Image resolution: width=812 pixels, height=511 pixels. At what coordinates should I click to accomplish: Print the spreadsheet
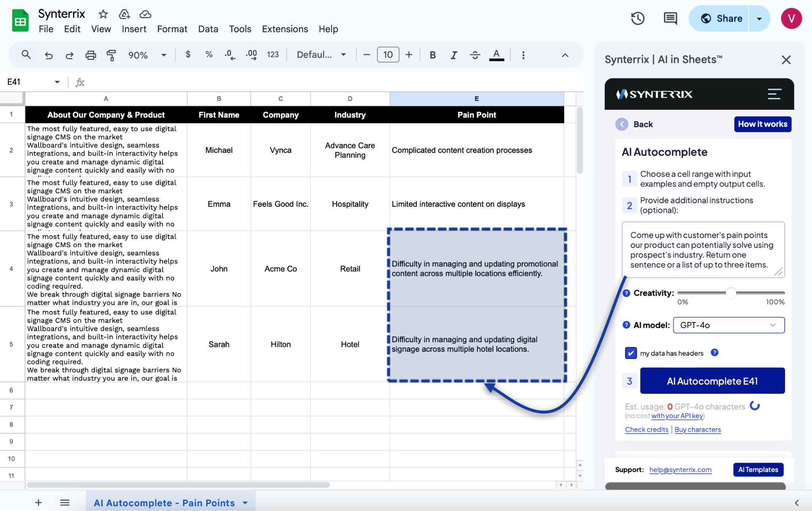[x=91, y=55]
